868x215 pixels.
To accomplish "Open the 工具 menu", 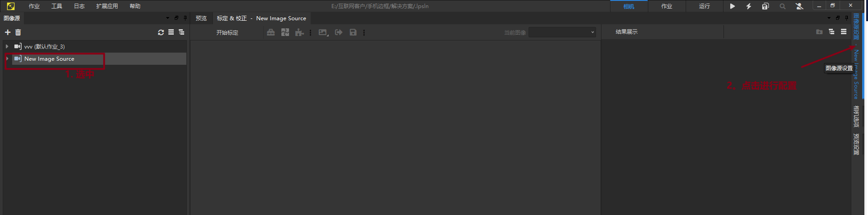I will [x=57, y=6].
